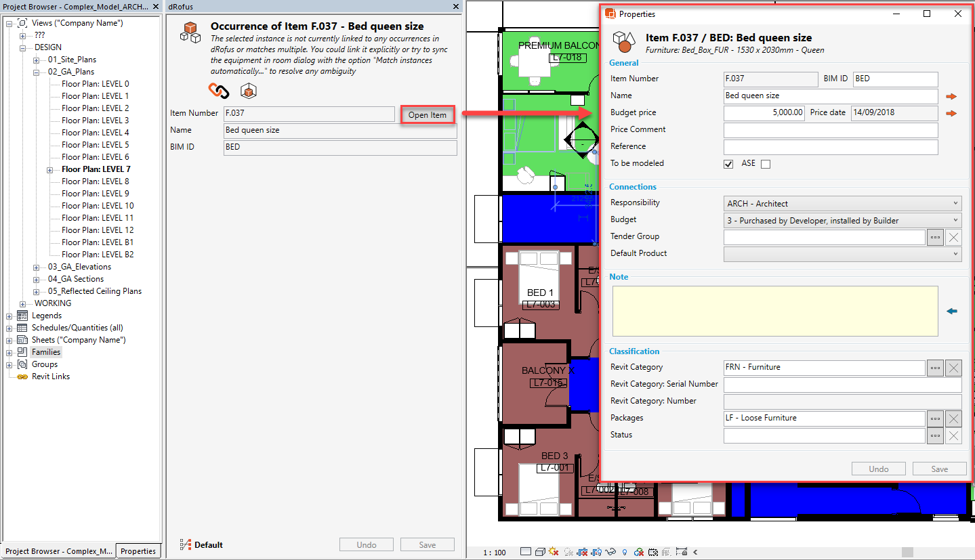This screenshot has height=560, width=975.
Task: Click the Open Item button
Action: pos(428,115)
